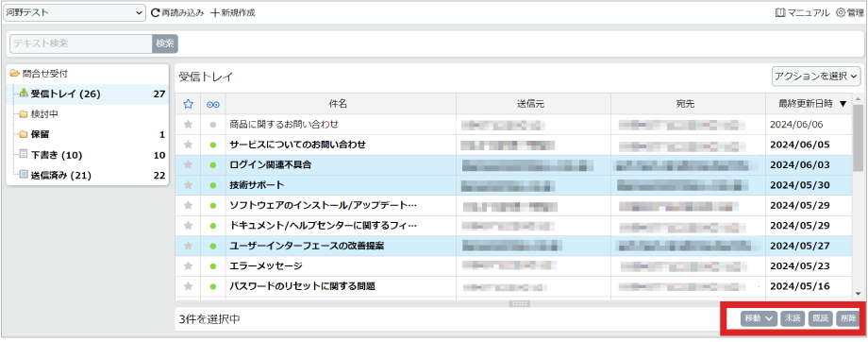The height and width of the screenshot is (342, 868).
Task: Open the マニュアル book icon
Action: pos(780,12)
